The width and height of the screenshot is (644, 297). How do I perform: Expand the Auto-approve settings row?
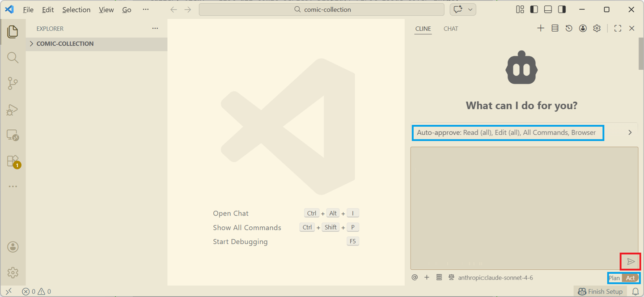630,132
